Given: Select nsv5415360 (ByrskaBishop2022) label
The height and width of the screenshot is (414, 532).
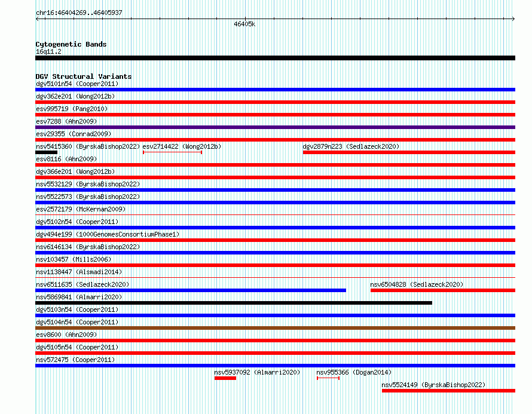Looking at the screenshot, I should point(88,146).
